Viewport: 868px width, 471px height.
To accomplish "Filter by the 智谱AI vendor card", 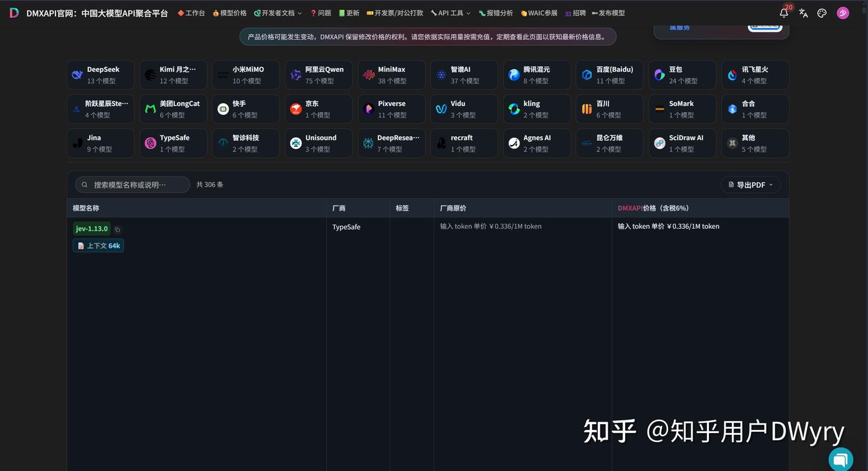I will pyautogui.click(x=464, y=75).
